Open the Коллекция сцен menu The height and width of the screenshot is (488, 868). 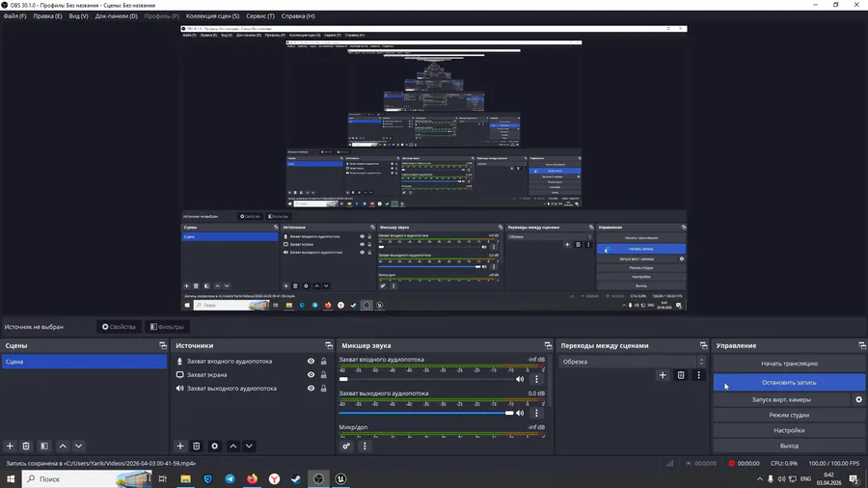coord(212,16)
